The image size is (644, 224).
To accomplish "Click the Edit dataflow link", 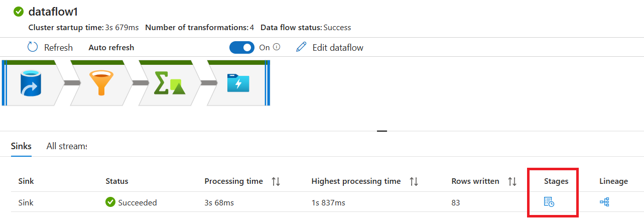I will [337, 48].
